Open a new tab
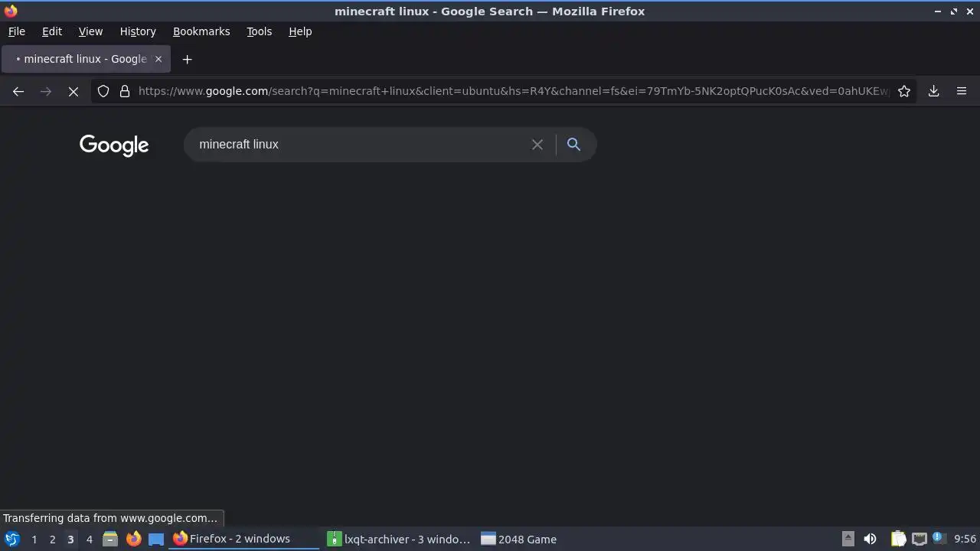 tap(187, 59)
